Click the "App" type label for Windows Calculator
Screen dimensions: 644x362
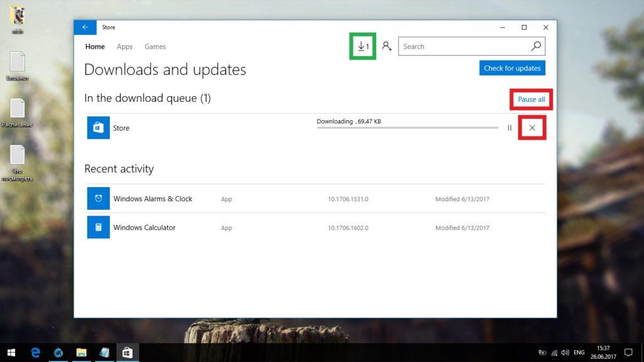[226, 228]
